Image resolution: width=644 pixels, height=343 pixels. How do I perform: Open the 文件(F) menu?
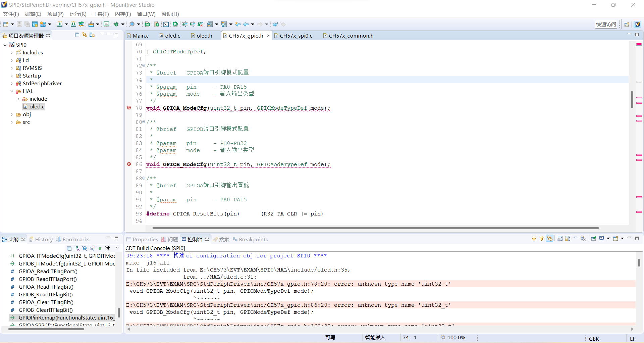(x=11, y=14)
